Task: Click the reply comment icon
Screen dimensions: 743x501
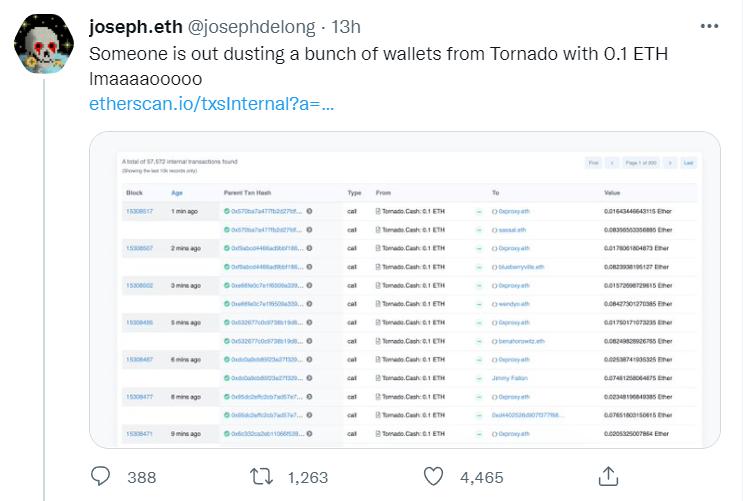Action: click(102, 477)
